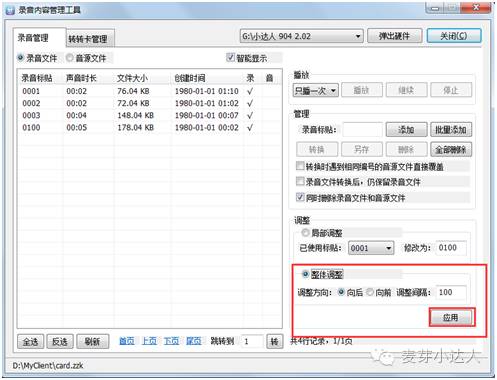Go to 下页 next page link
This screenshot has width=497, height=380.
(x=171, y=341)
